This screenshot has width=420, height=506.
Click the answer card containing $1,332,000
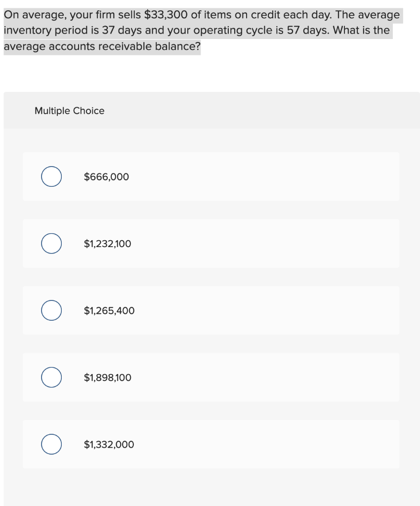click(x=211, y=444)
